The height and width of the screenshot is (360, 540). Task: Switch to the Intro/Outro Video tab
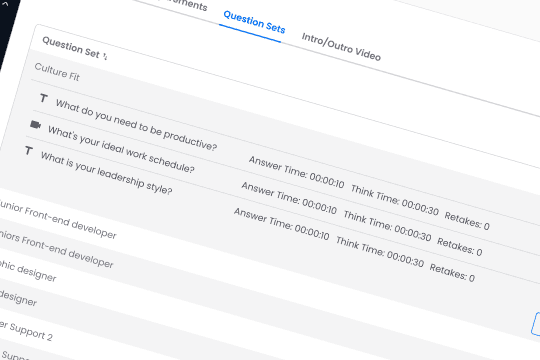click(x=341, y=47)
